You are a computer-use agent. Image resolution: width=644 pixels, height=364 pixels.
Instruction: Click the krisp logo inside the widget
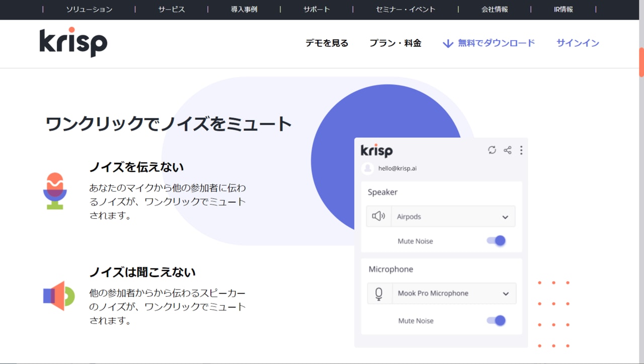tap(376, 150)
